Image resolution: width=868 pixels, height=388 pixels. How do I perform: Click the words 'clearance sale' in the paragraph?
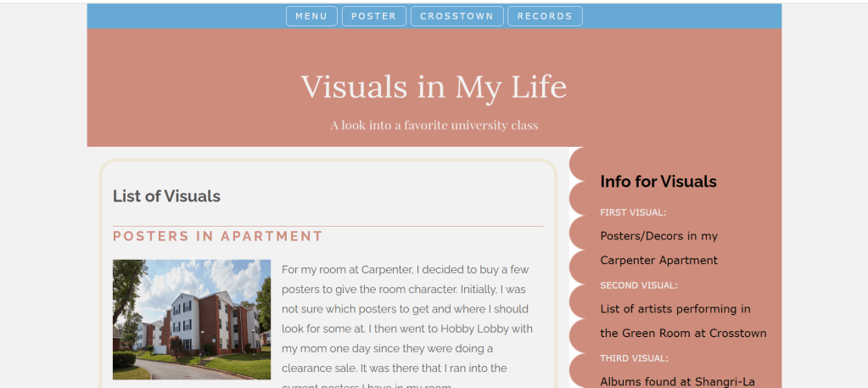pos(320,368)
